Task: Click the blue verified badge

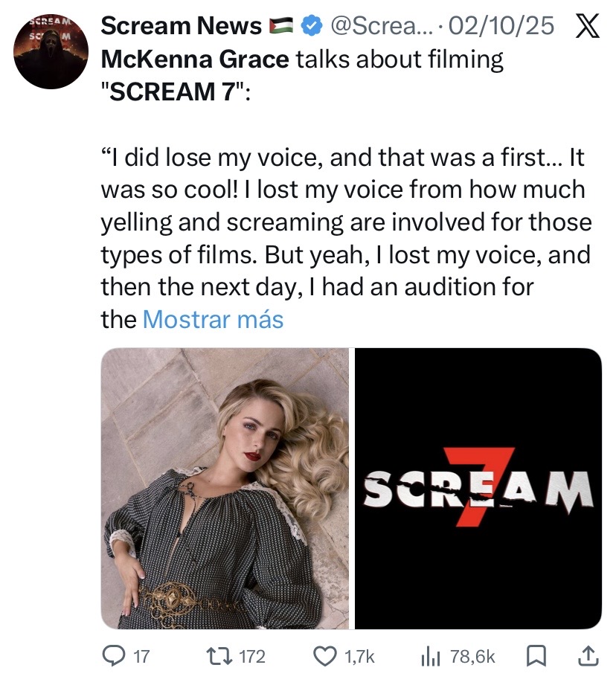Action: coord(312,26)
